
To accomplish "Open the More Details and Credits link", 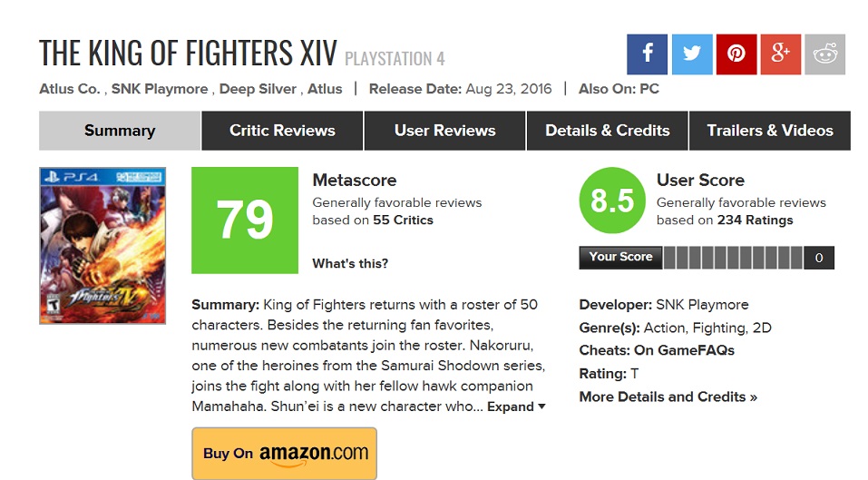I will click(x=668, y=397).
